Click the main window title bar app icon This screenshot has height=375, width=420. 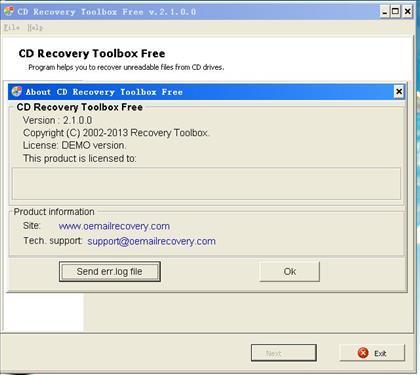click(x=9, y=12)
